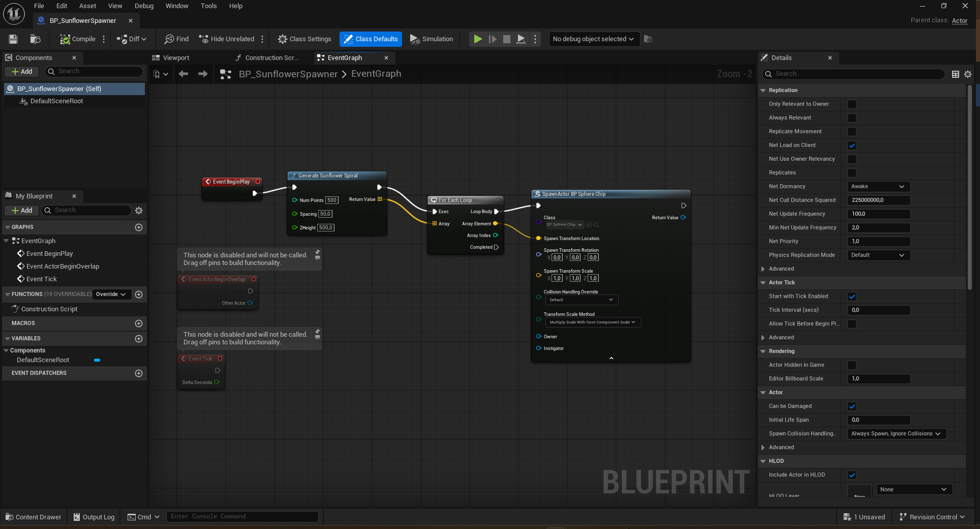The image size is (980, 529).
Task: Browse to asset in Content Browser icon
Action: tap(35, 39)
